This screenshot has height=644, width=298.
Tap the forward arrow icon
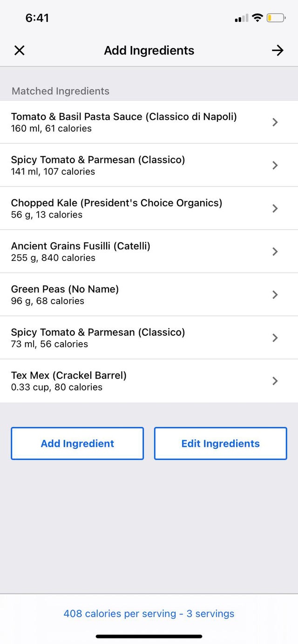pyautogui.click(x=278, y=50)
